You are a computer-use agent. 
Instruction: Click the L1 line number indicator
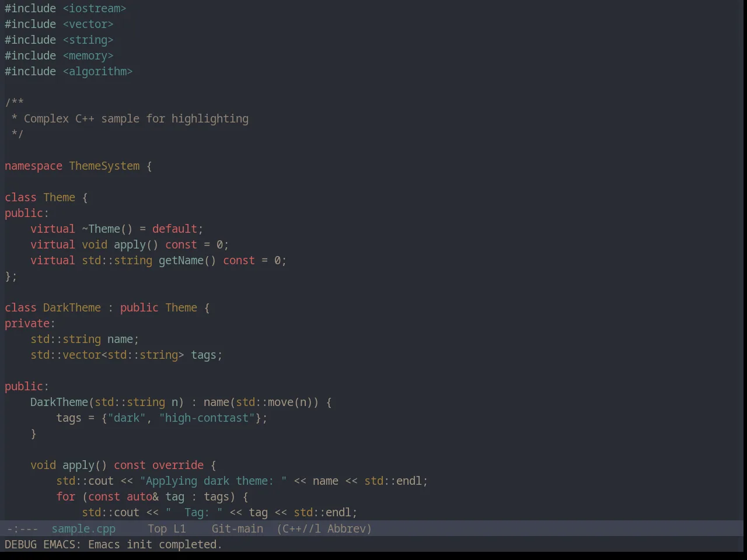[x=179, y=528]
